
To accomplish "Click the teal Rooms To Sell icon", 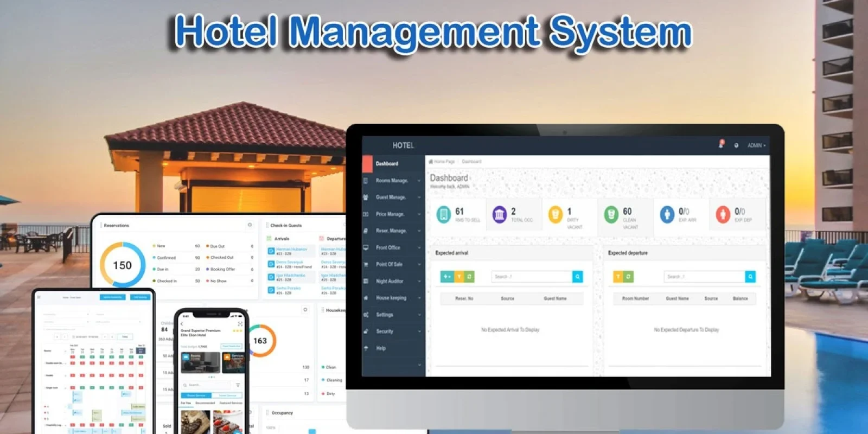I will point(443,215).
